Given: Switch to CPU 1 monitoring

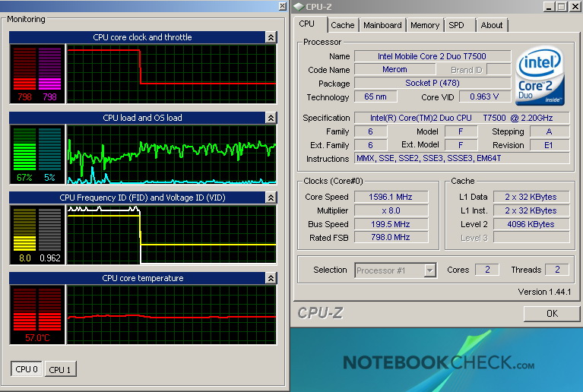Looking at the screenshot, I should 60,369.
